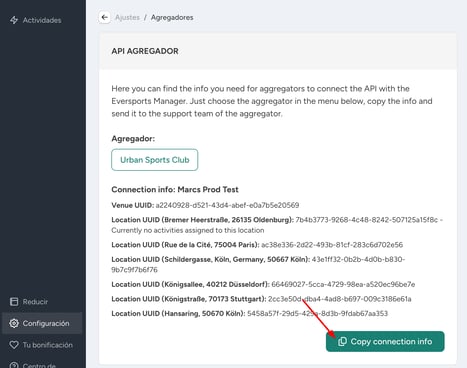Open Actividades in the sidebar
The image size is (467, 368).
click(x=42, y=20)
